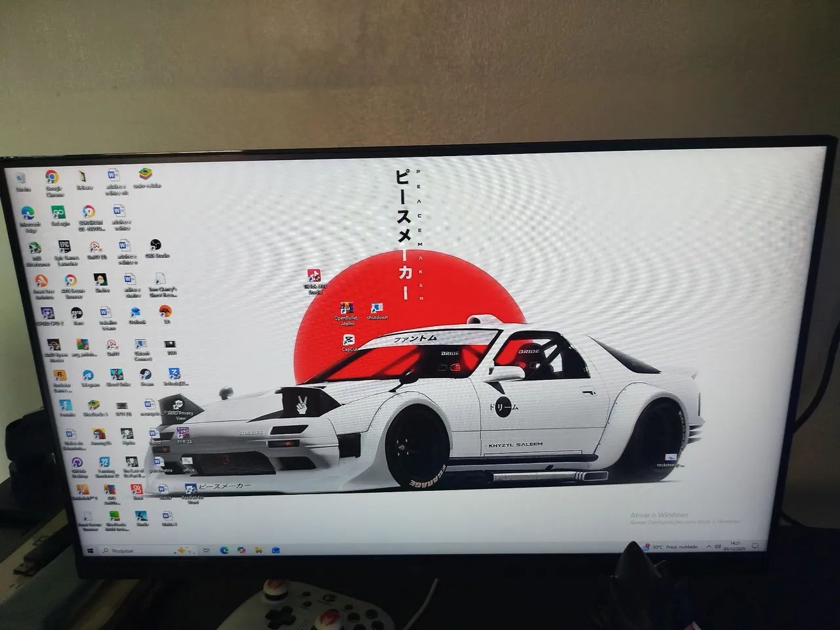840x630 pixels.
Task: Open the Windows Start menu
Action: (89, 550)
